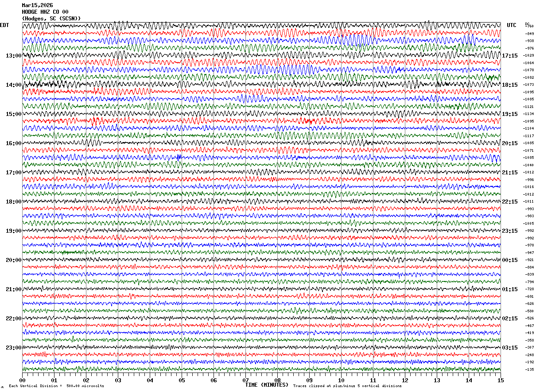Image resolution: width=536 pixels, height=392 pixels.
Task: Select the 21:00 EDT time label
Action: (13, 289)
